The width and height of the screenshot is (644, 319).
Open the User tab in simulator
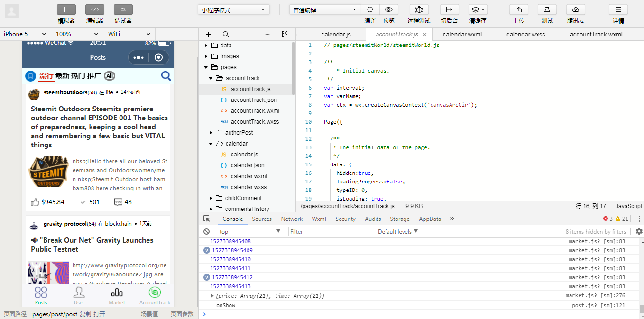79,296
